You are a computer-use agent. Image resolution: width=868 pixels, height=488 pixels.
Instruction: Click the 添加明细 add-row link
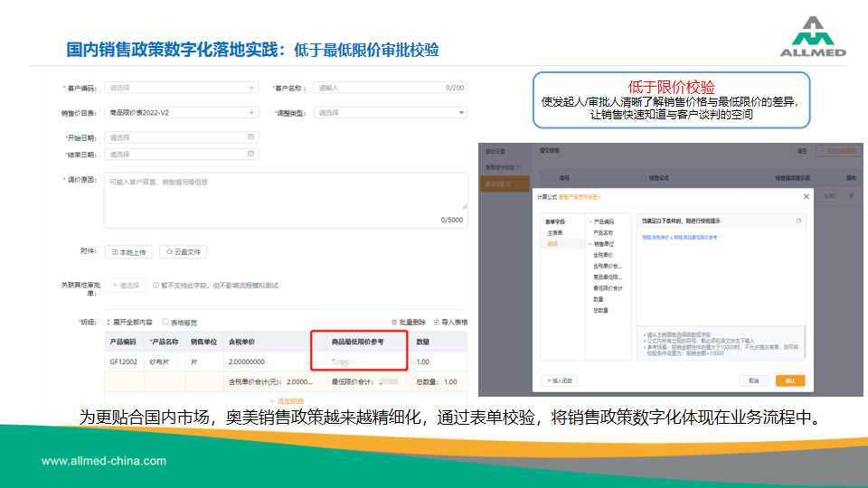point(287,401)
